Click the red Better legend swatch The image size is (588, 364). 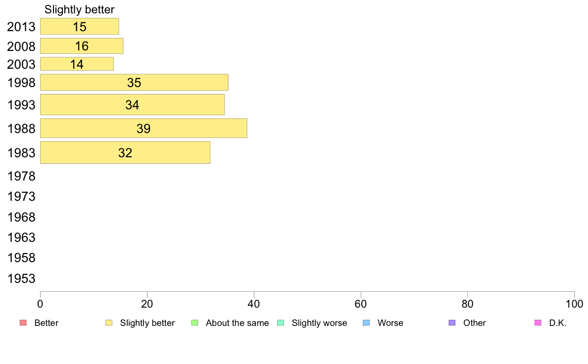click(x=23, y=323)
